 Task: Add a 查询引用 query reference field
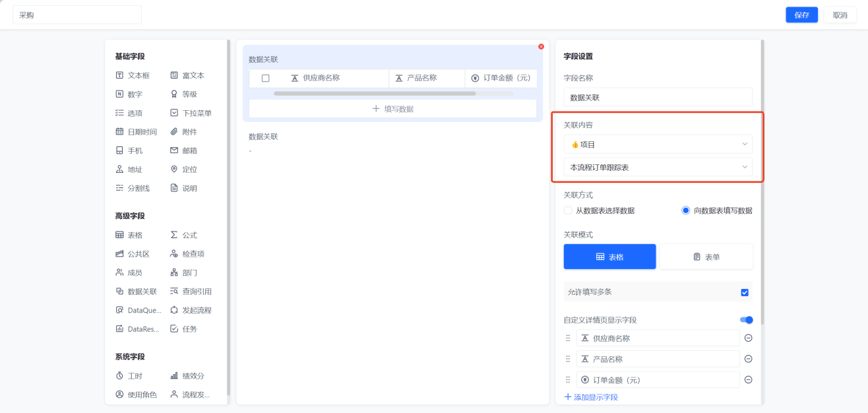coord(191,292)
